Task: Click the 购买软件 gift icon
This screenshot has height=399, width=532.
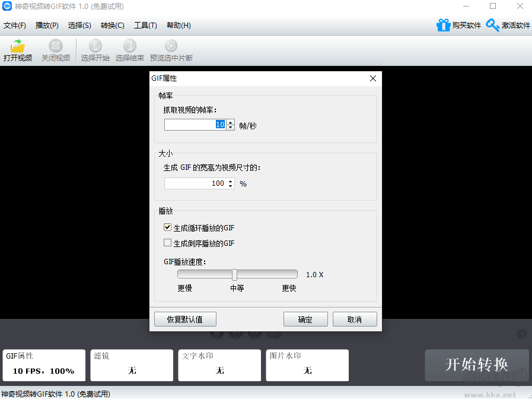Action: coord(444,25)
